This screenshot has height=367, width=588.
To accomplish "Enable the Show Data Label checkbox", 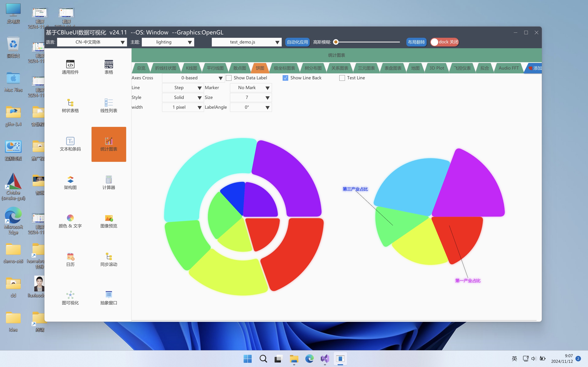I will 229,78.
